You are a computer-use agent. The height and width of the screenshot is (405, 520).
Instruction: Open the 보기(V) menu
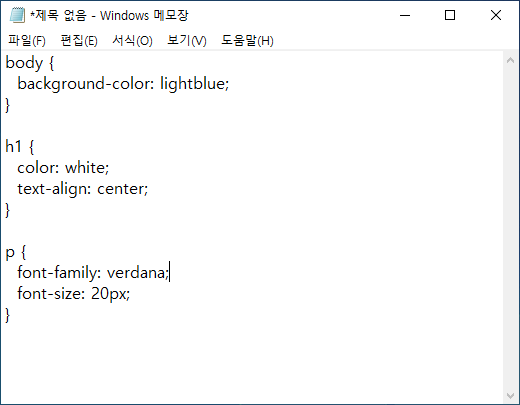point(187,41)
